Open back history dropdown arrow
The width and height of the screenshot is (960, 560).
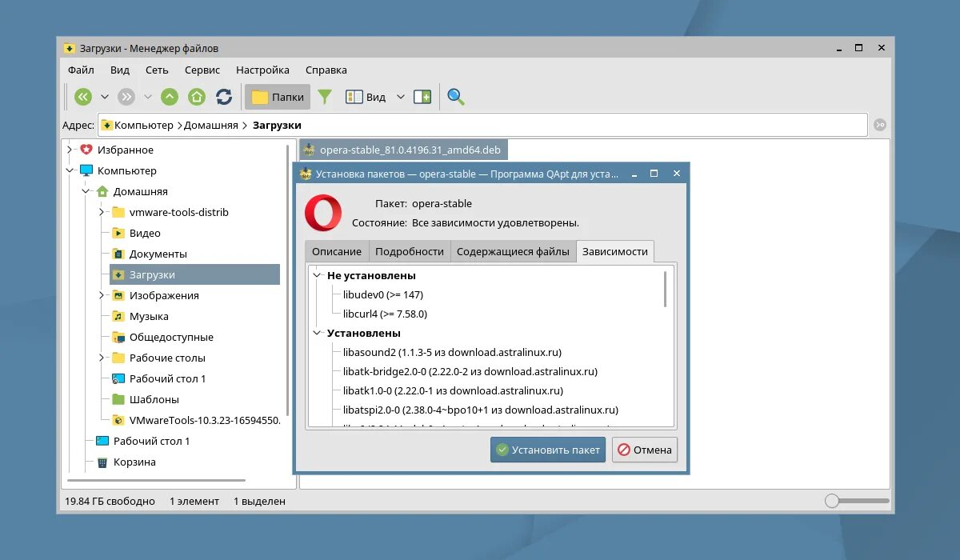pos(105,97)
